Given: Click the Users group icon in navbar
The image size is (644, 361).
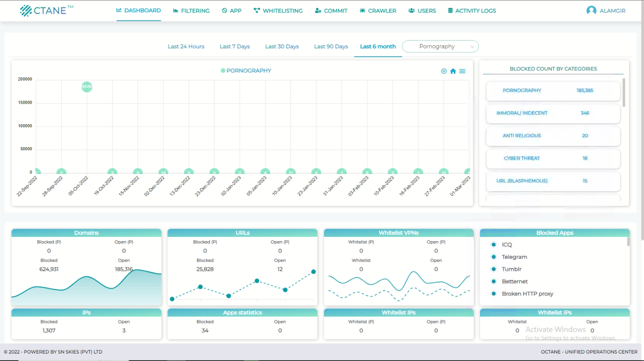Looking at the screenshot, I should click(411, 10).
